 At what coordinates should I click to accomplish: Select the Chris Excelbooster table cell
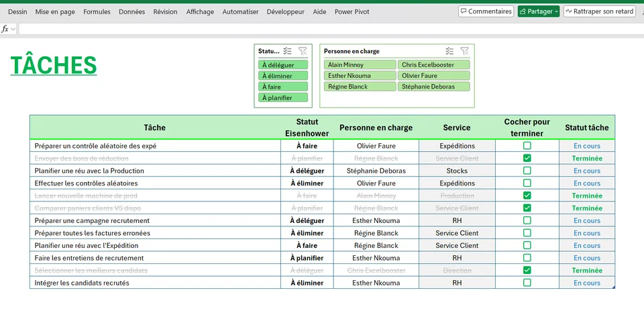(376, 270)
